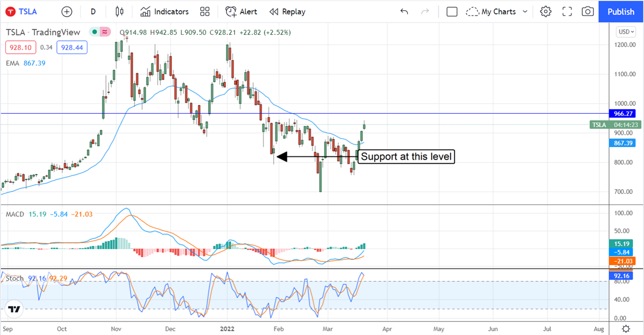Select the EMA 867.39 indicator legend
Image resolution: width=644 pixels, height=335 pixels.
pyautogui.click(x=26, y=63)
